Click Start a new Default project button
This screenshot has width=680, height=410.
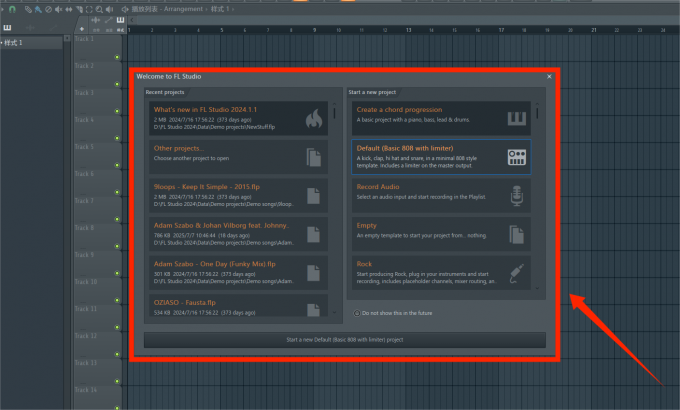coord(345,340)
